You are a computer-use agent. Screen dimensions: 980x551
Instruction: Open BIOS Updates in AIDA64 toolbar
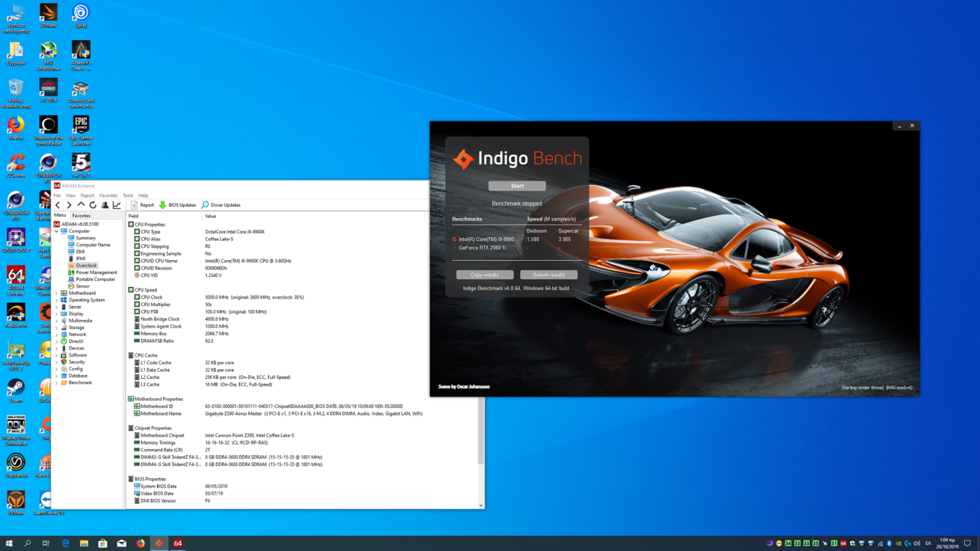(x=178, y=205)
